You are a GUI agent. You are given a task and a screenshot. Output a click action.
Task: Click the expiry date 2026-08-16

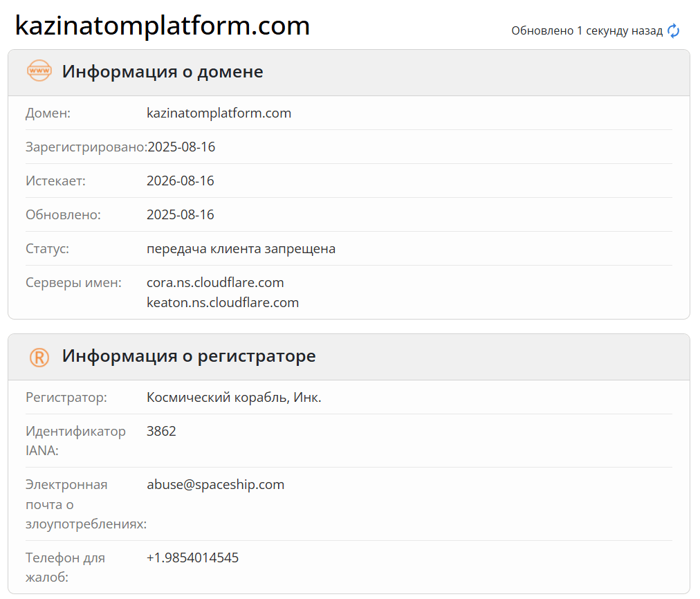pyautogui.click(x=181, y=181)
